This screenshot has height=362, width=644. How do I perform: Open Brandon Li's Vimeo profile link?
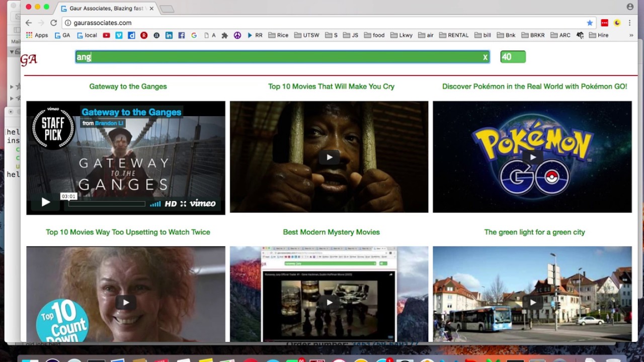pyautogui.click(x=110, y=123)
